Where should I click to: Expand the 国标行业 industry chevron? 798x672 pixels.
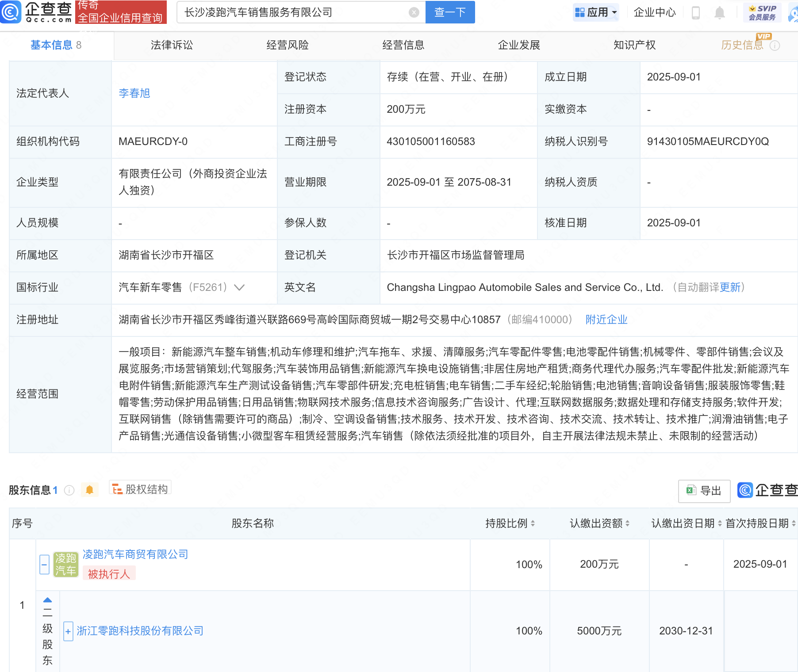click(239, 288)
